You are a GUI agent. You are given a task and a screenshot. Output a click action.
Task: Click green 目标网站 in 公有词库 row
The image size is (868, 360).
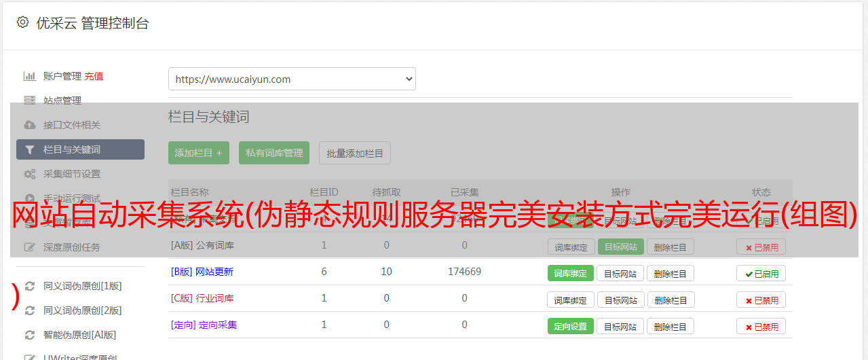tap(620, 247)
